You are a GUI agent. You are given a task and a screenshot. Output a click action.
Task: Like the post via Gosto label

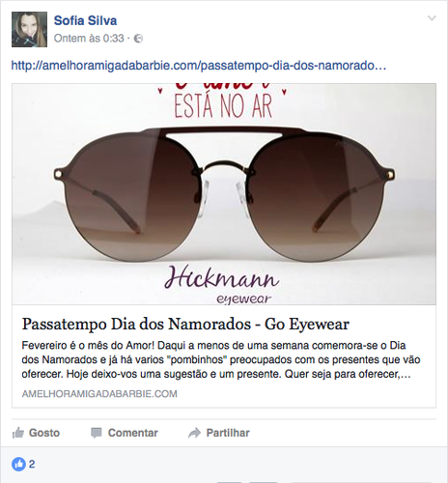click(44, 433)
